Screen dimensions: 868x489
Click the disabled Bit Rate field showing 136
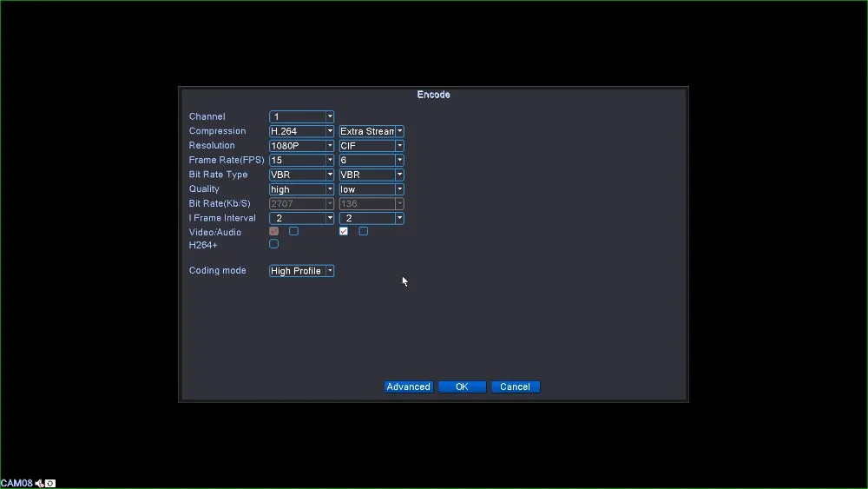coord(372,204)
